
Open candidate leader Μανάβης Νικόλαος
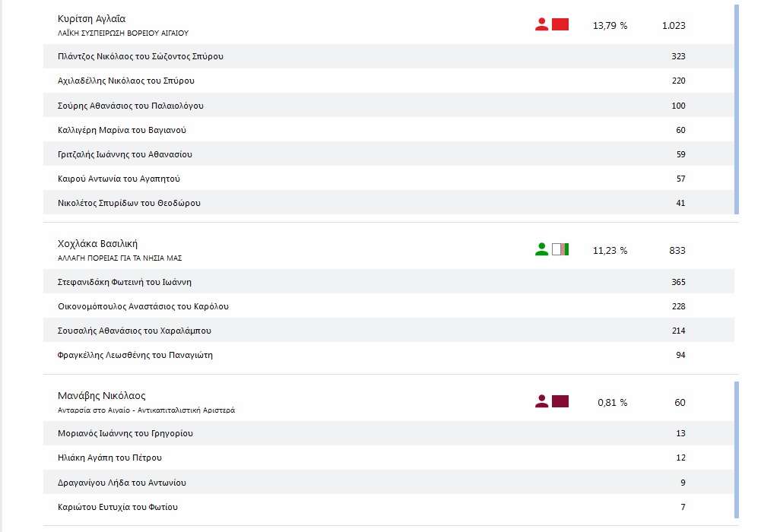point(101,396)
